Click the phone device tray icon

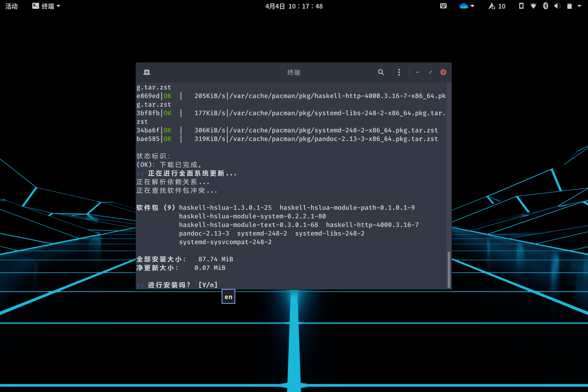click(521, 6)
